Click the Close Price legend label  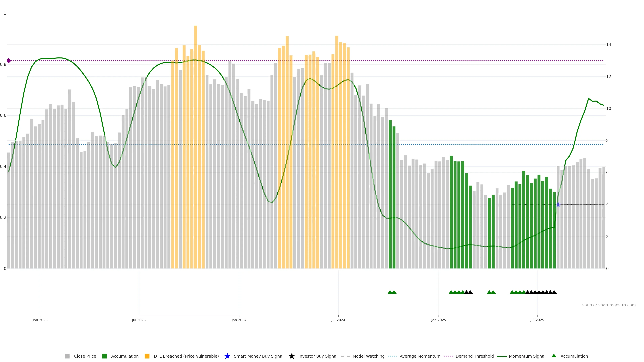tap(85, 356)
